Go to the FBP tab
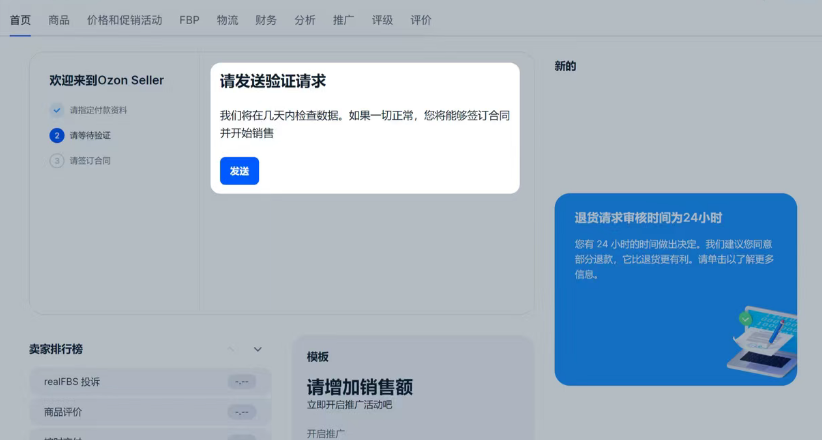The image size is (822, 440). point(189,20)
